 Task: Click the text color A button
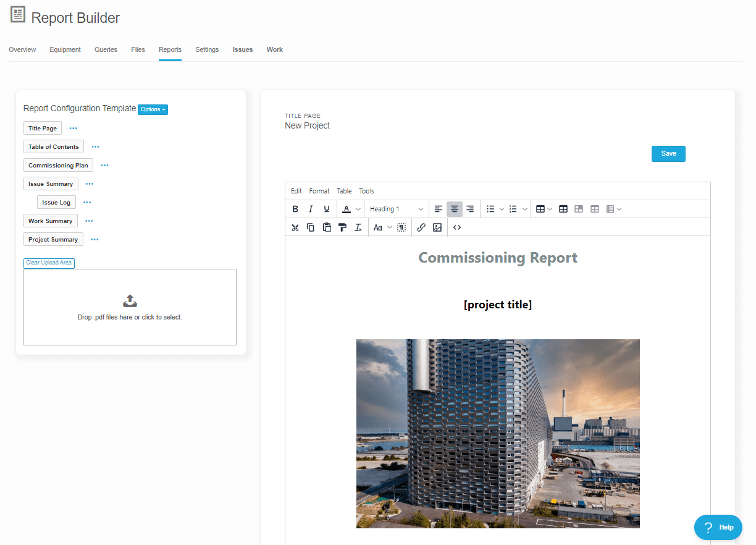point(346,209)
